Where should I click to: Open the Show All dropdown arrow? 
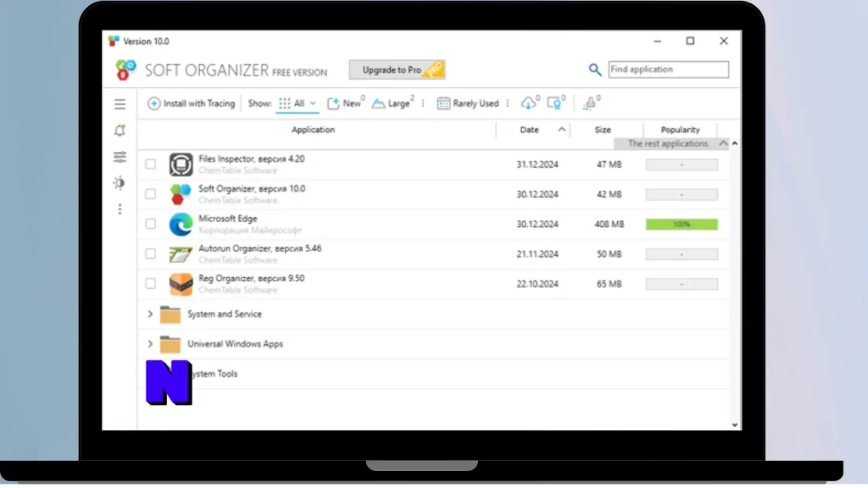[313, 103]
